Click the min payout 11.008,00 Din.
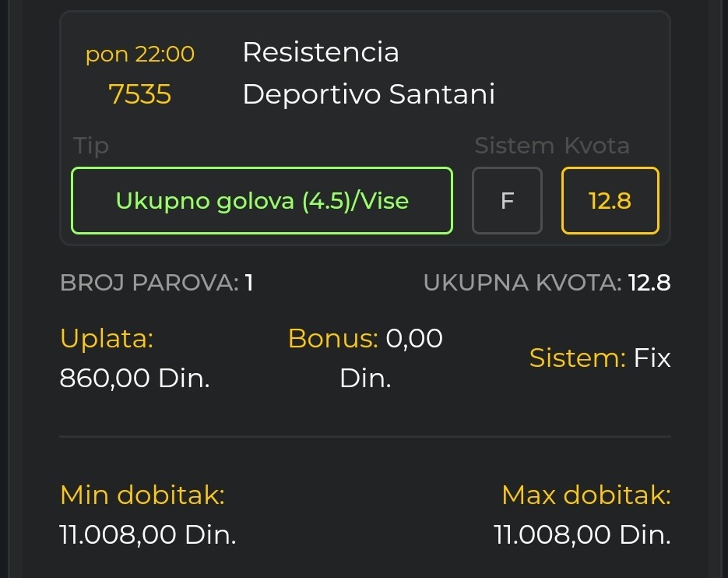Image resolution: width=728 pixels, height=578 pixels. tap(148, 534)
